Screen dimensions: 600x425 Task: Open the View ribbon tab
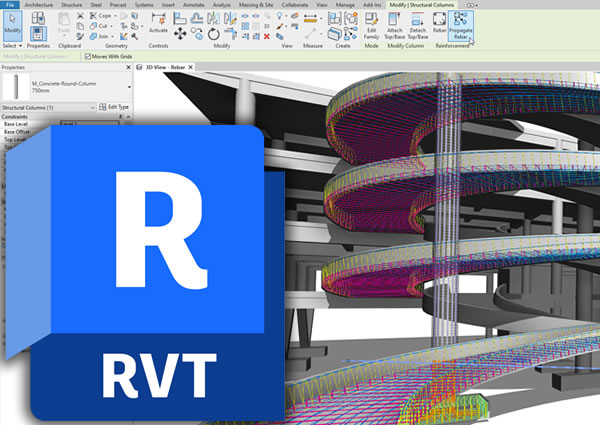point(322,5)
